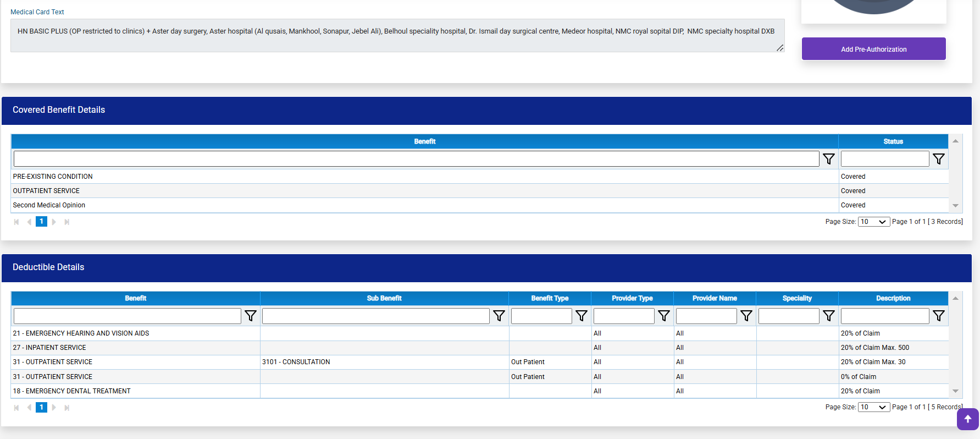The image size is (980, 439).
Task: Sort by Status column header
Action: (x=893, y=141)
